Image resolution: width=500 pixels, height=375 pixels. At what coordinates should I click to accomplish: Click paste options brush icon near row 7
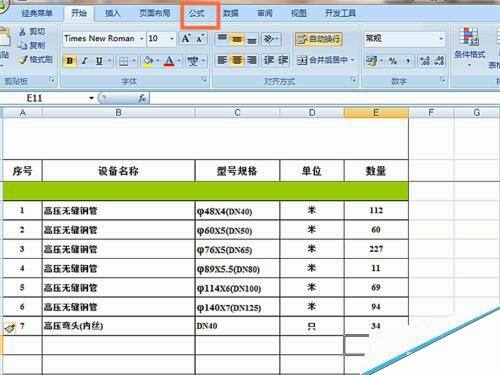[10, 328]
